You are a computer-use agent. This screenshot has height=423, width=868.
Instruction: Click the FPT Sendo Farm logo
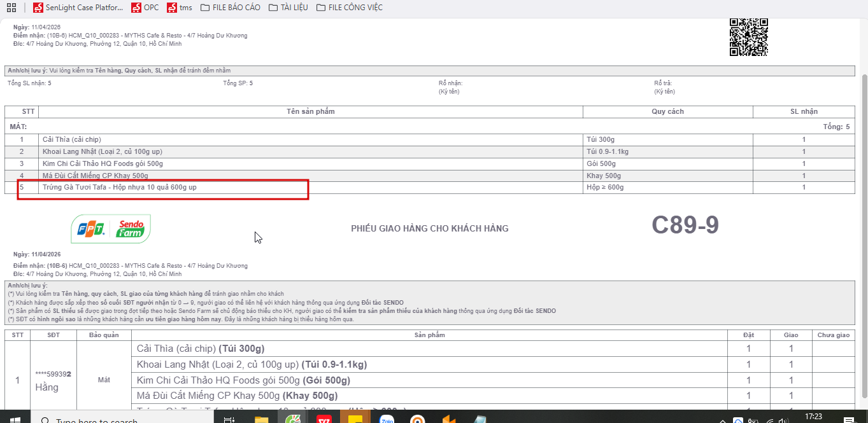coord(111,229)
